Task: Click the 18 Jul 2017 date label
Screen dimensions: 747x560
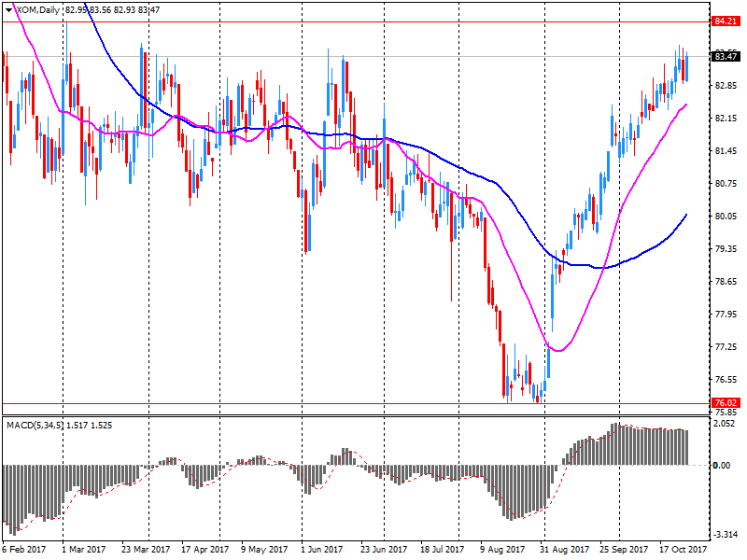Action: coord(442,550)
